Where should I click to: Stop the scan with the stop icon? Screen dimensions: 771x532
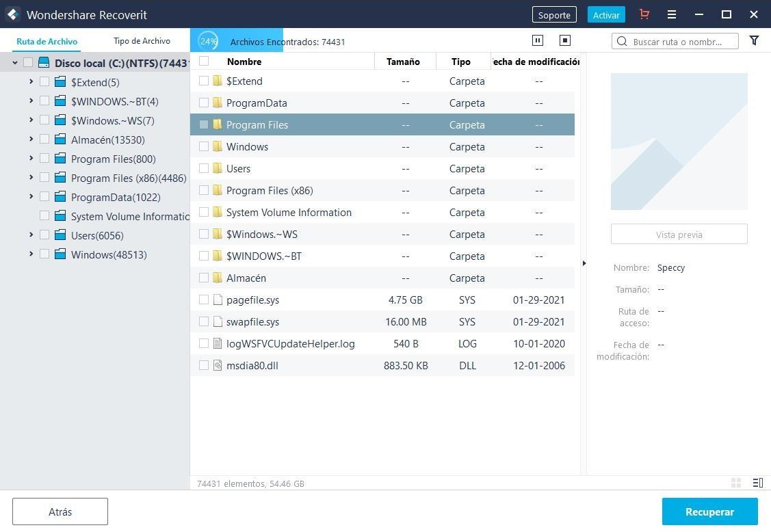coord(565,41)
